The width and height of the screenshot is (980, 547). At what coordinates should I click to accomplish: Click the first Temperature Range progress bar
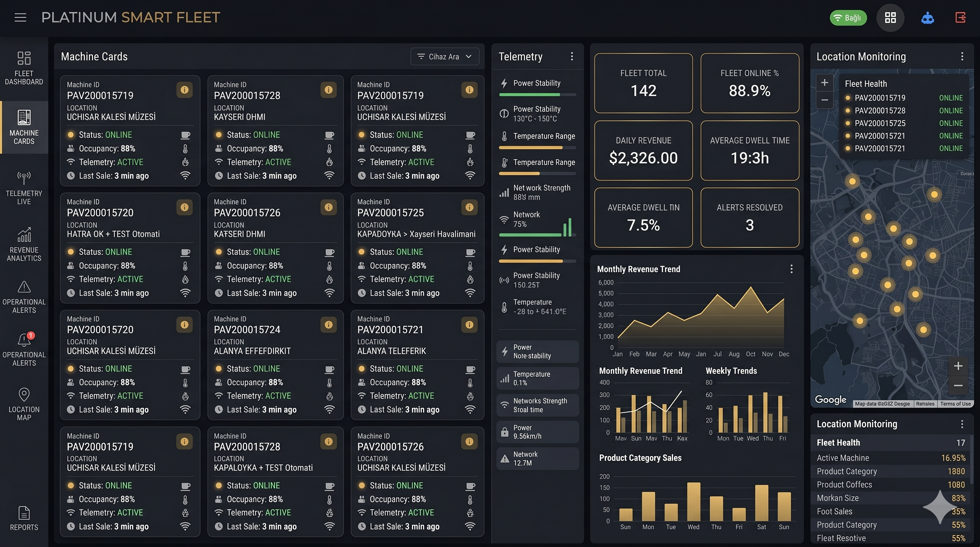click(537, 147)
